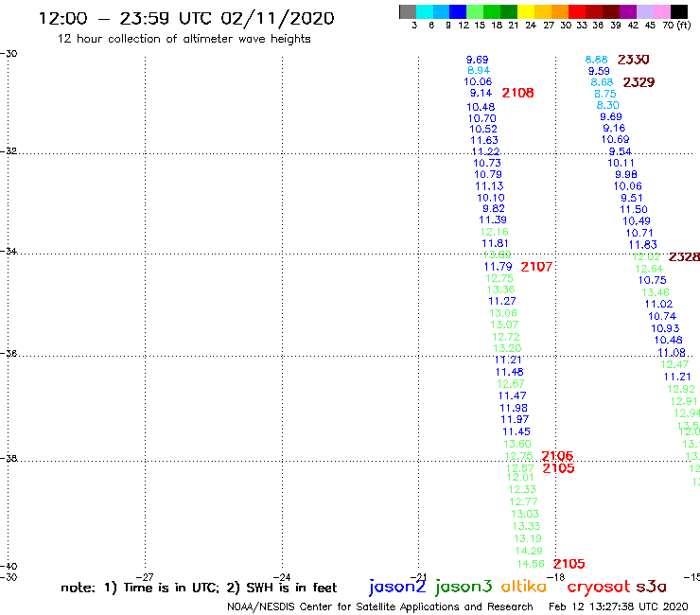
Task: Click the 8.94 wave height reading
Action: tap(479, 71)
